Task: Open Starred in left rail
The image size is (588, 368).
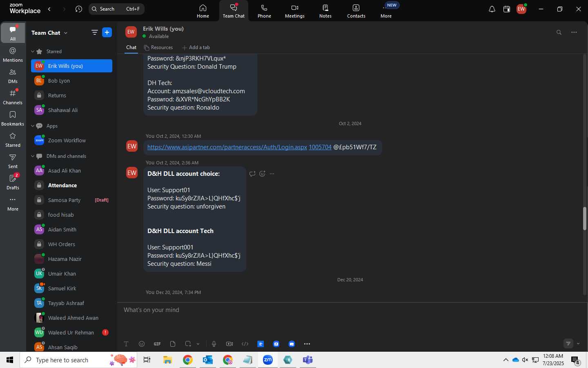Action: [x=13, y=139]
